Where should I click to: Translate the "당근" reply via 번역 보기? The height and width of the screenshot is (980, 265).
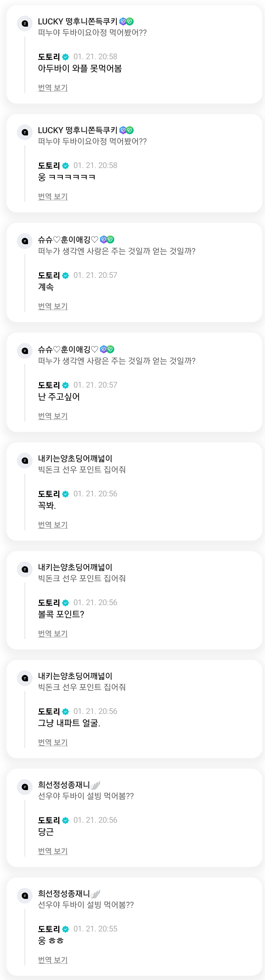(x=53, y=851)
